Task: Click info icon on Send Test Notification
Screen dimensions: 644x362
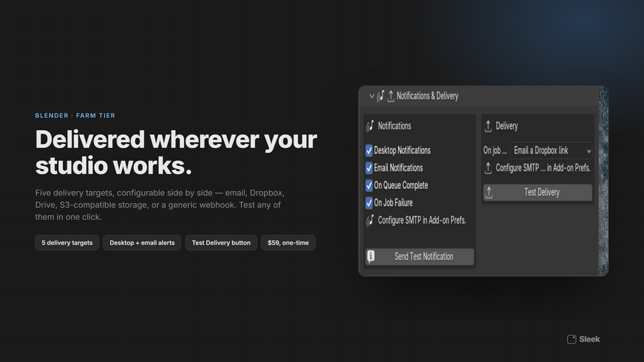Action: (x=370, y=256)
